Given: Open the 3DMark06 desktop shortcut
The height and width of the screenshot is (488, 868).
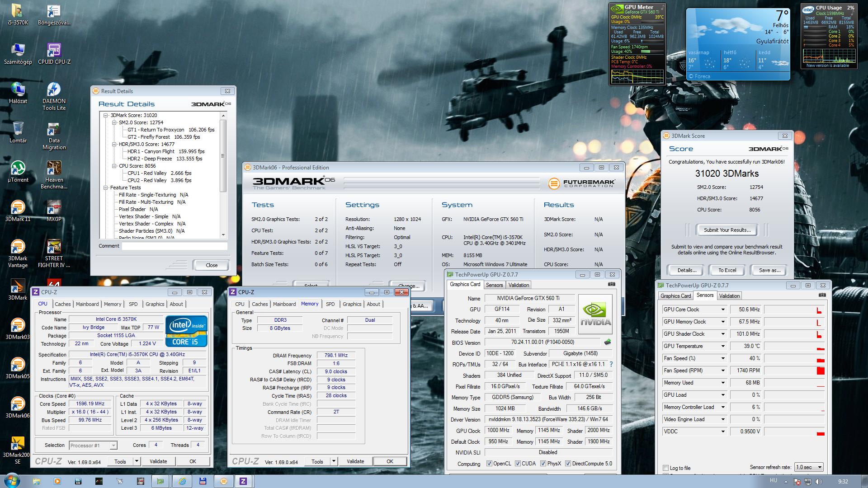Looking at the screenshot, I should (18, 407).
